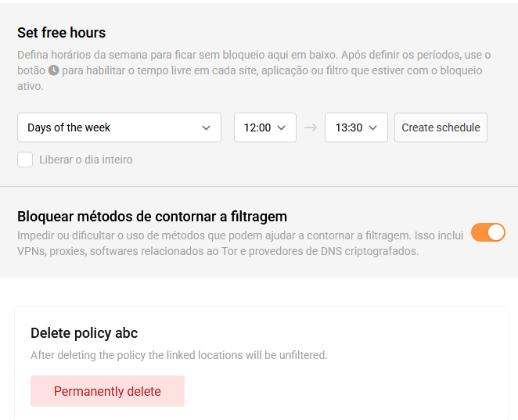Check the Liberar o dia inteiro checkbox
The image size is (518, 420).
point(25,160)
